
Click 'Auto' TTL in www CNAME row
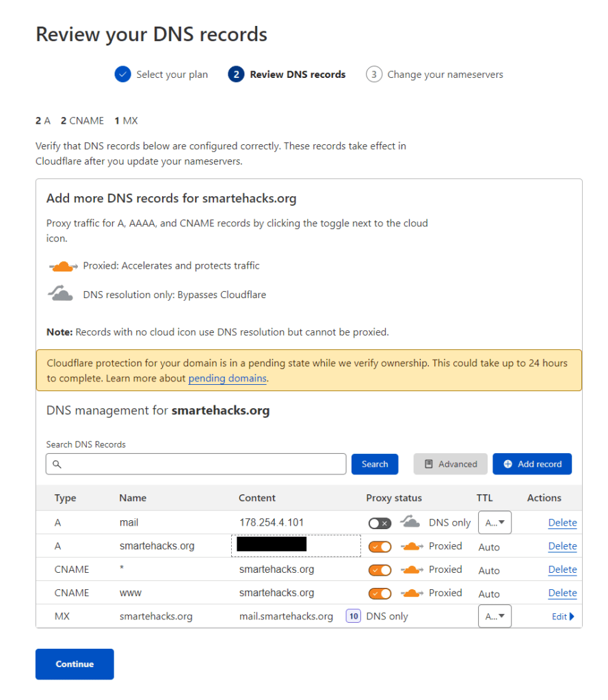tap(489, 594)
